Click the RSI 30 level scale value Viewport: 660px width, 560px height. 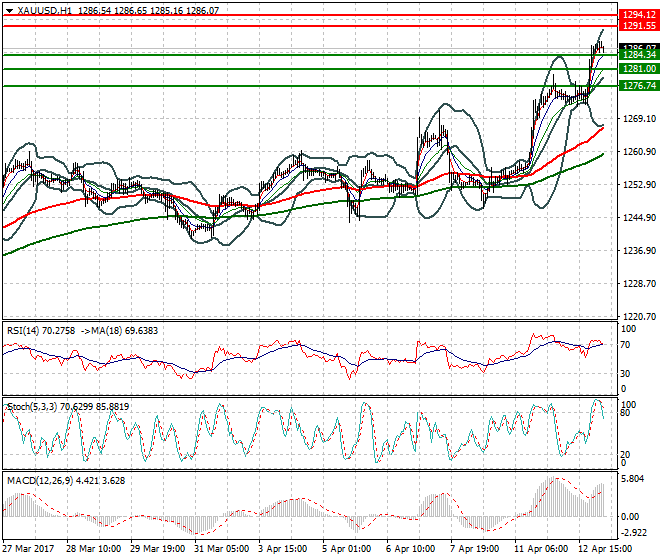tap(625, 373)
